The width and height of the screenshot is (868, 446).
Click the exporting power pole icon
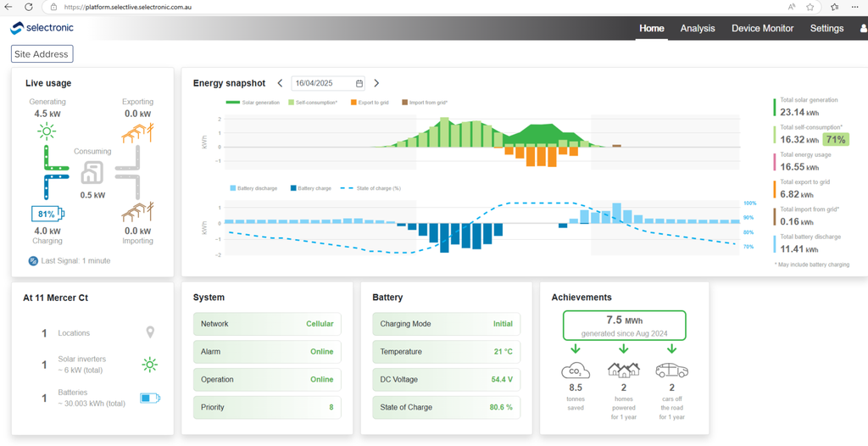pos(137,133)
